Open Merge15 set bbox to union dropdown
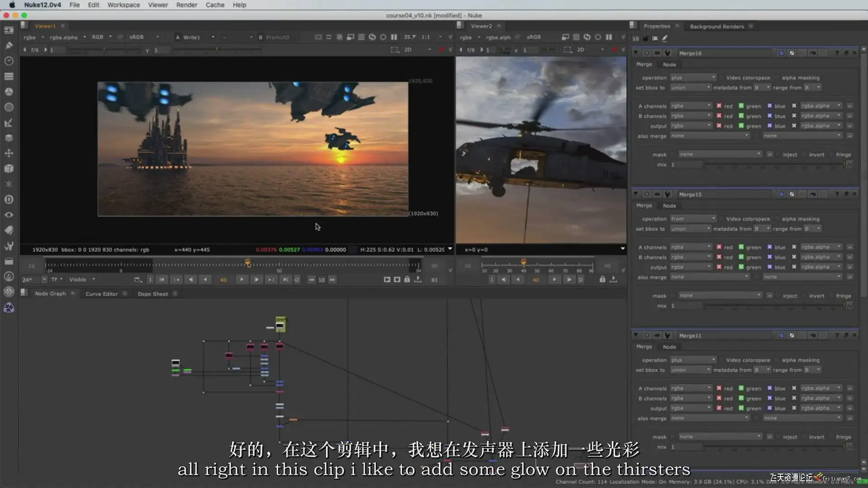Viewport: 868px width, 488px height. click(x=690, y=229)
